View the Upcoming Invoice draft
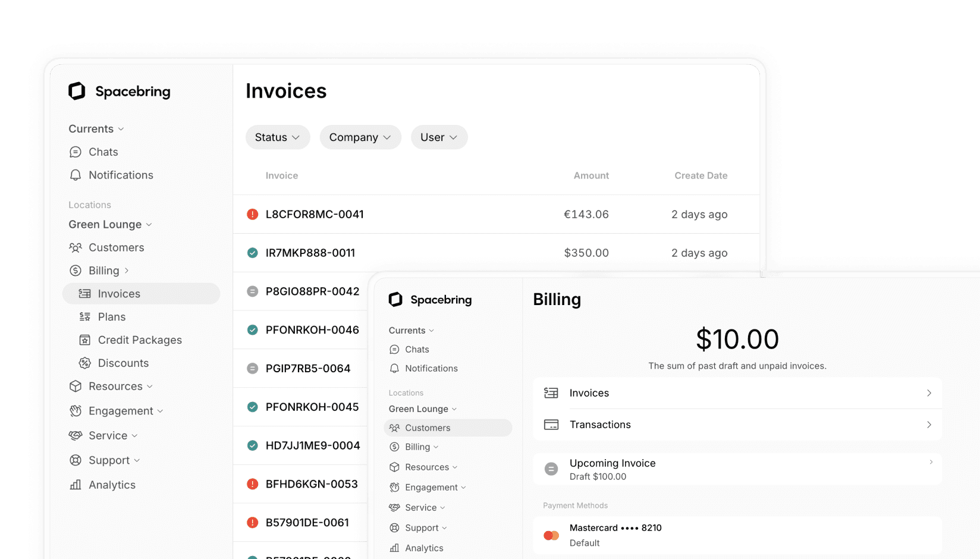The width and height of the screenshot is (980, 559). click(612, 469)
